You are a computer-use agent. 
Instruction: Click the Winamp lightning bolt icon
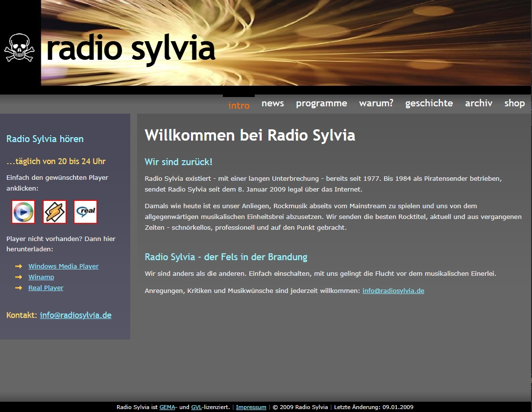click(x=54, y=212)
